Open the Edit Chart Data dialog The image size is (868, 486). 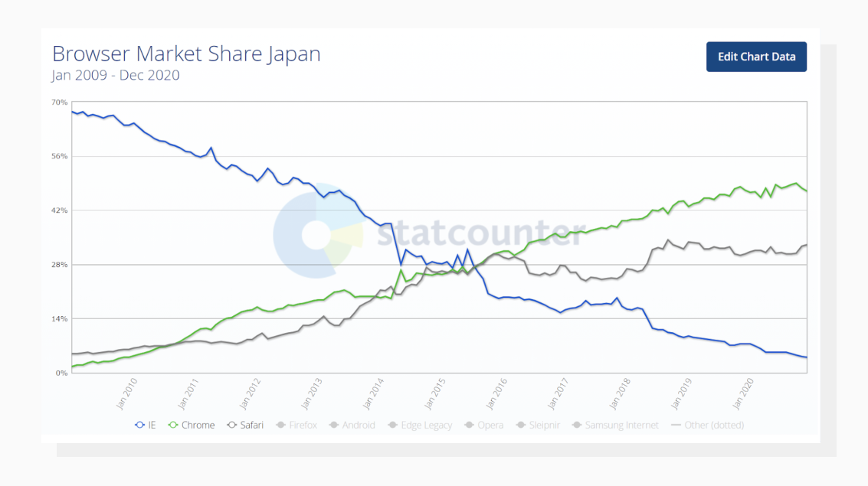[756, 57]
